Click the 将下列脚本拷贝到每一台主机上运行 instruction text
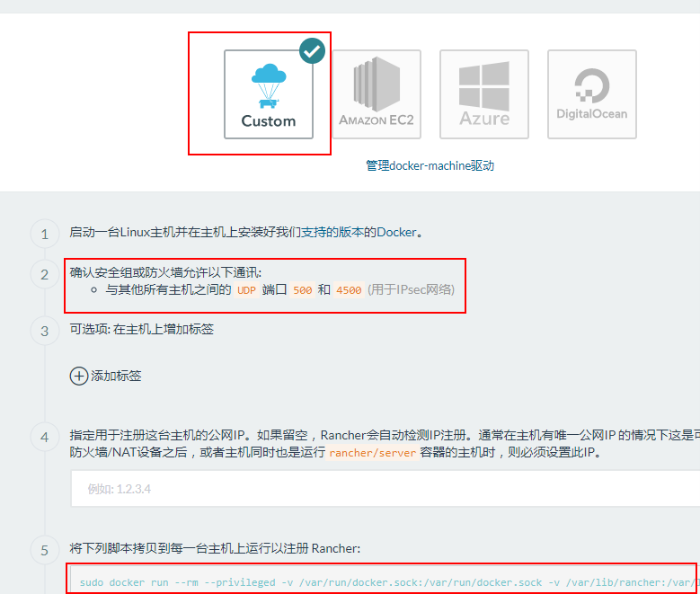Image resolution: width=700 pixels, height=594 pixels. pyautogui.click(x=215, y=548)
